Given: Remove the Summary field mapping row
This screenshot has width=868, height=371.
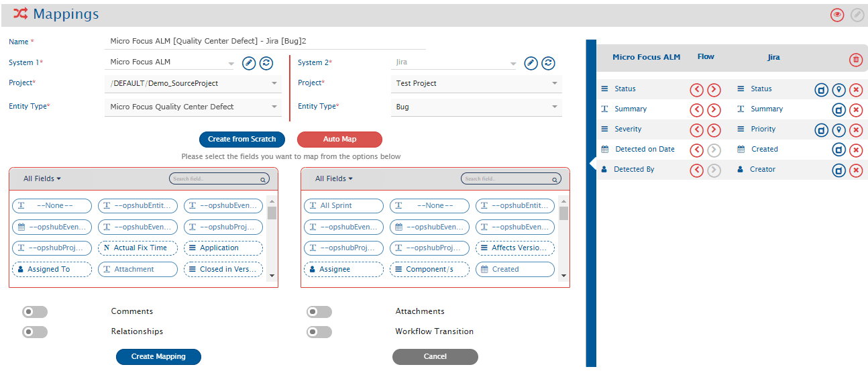Looking at the screenshot, I should 855,110.
